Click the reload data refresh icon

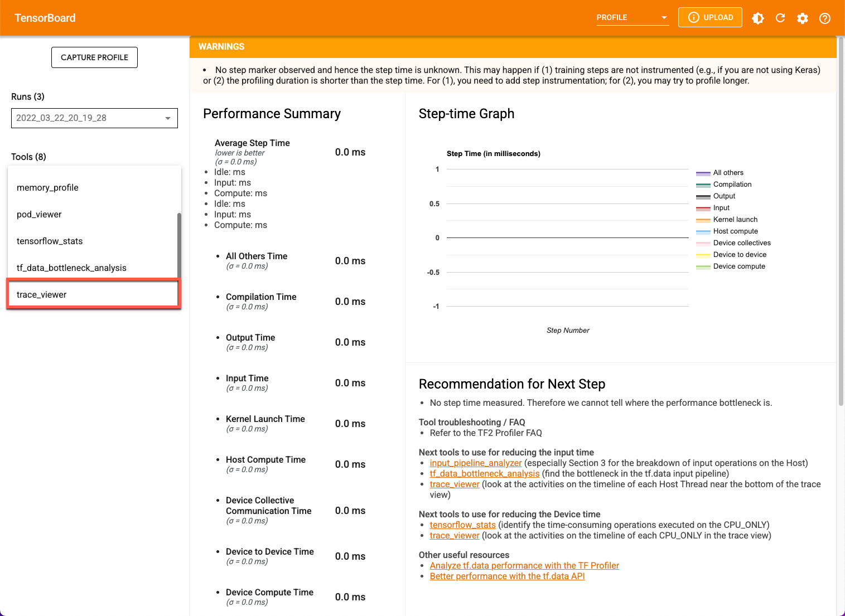click(780, 18)
